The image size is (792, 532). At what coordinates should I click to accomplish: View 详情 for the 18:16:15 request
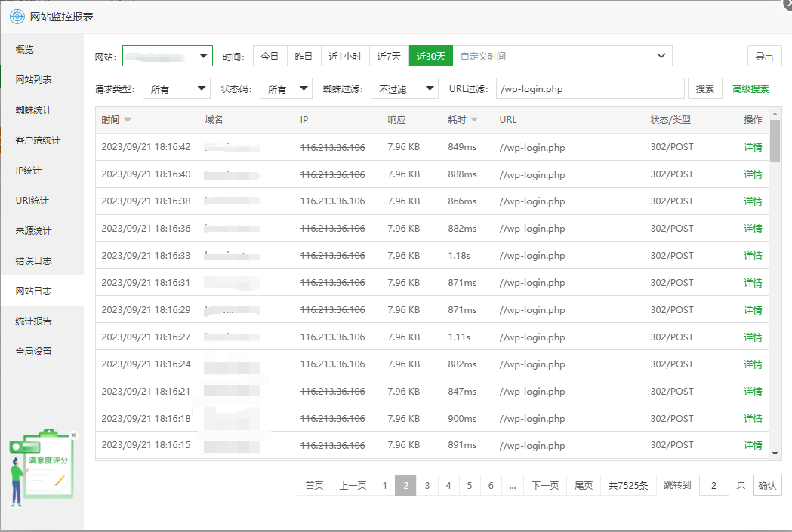pyautogui.click(x=753, y=445)
